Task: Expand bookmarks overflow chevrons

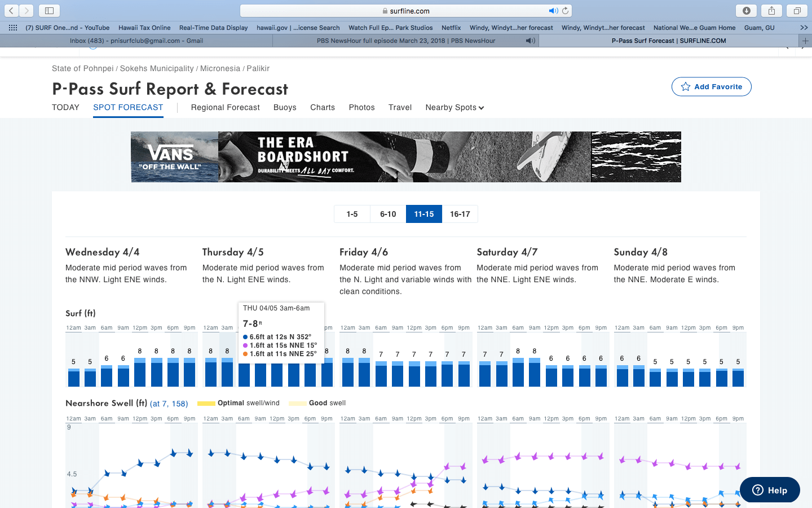Action: point(804,28)
